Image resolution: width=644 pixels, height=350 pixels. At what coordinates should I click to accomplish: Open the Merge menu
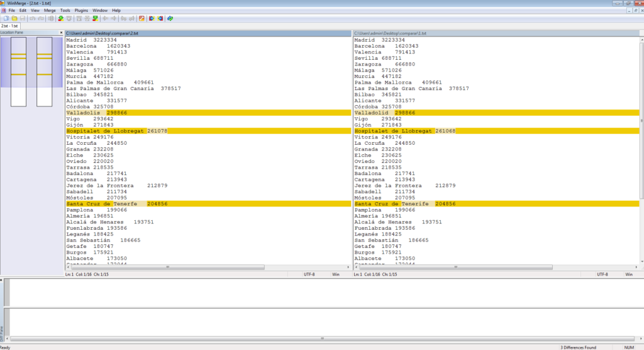click(x=50, y=10)
